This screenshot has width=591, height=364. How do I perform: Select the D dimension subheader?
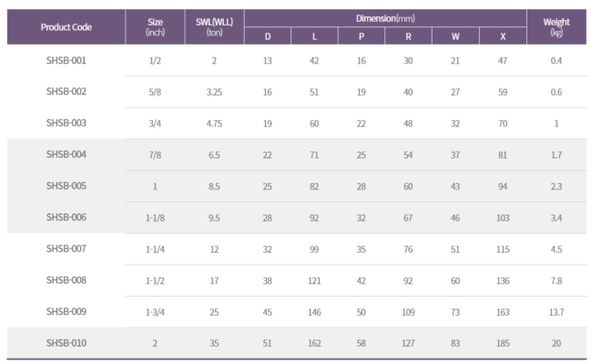pos(268,36)
